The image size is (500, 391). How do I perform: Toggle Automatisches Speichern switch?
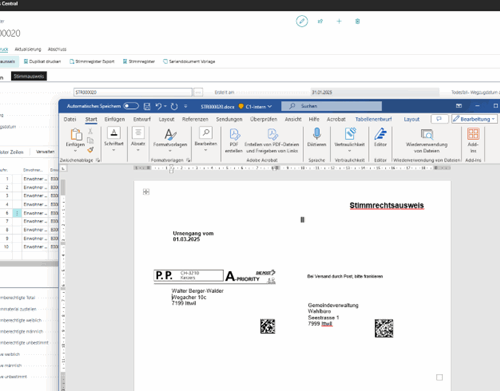click(131, 106)
